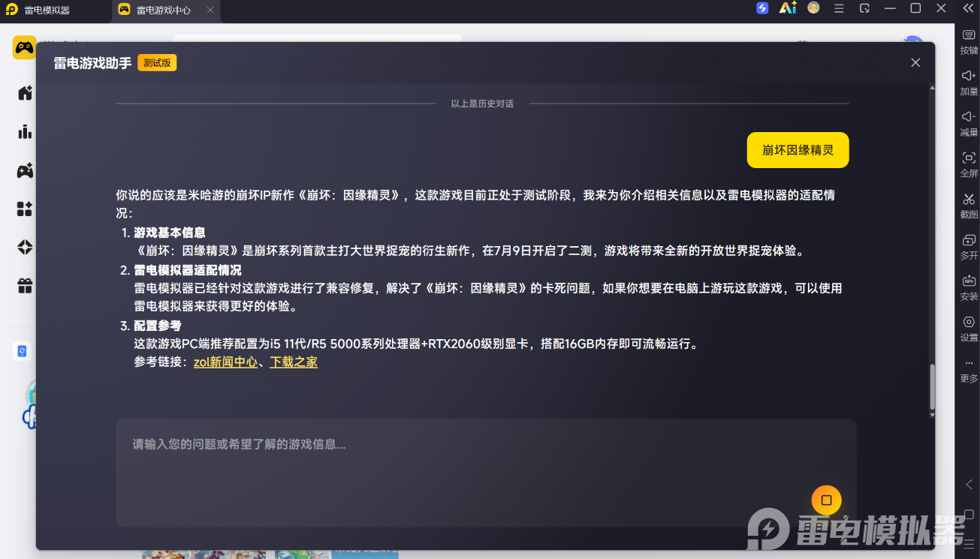Click the 游戏基本信息 heading
Screen dimensions: 980x559
pos(170,233)
